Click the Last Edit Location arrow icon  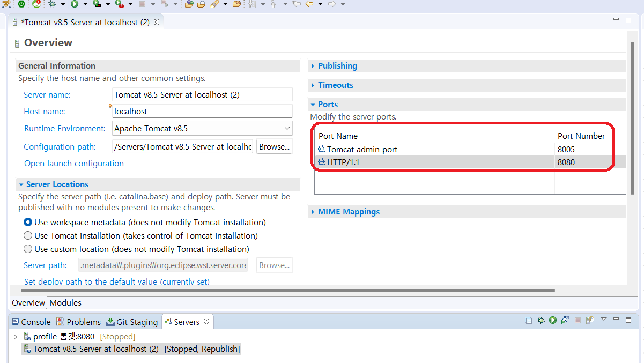tap(297, 4)
